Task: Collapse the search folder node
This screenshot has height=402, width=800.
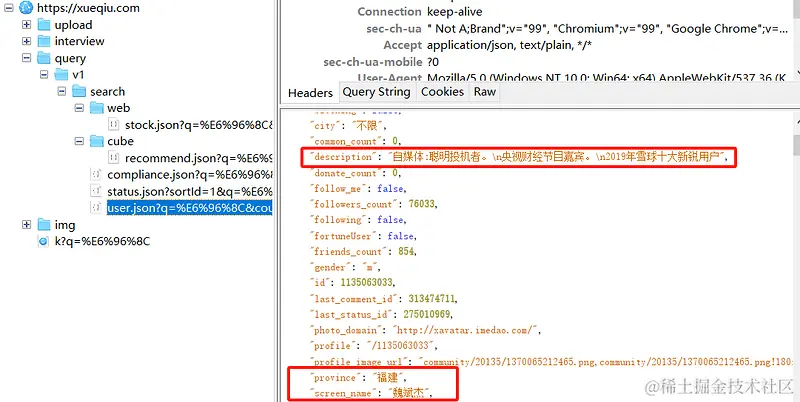Action: (62, 91)
